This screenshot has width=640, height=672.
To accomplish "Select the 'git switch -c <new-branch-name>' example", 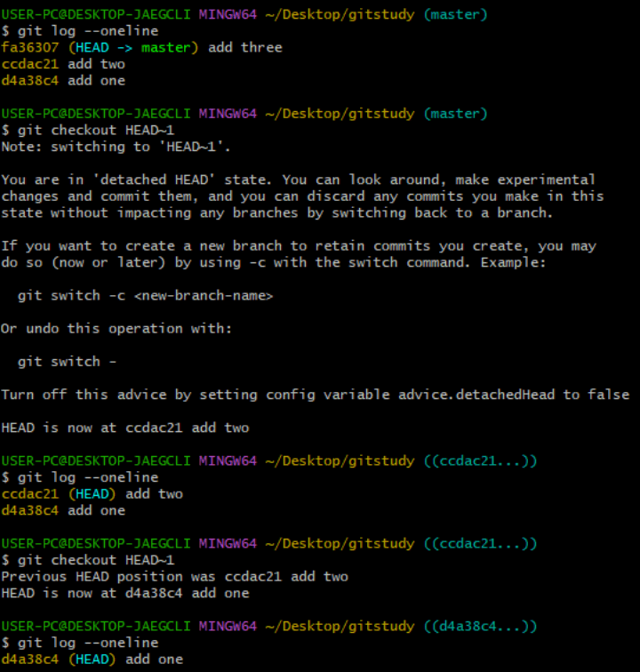I will coord(145,296).
